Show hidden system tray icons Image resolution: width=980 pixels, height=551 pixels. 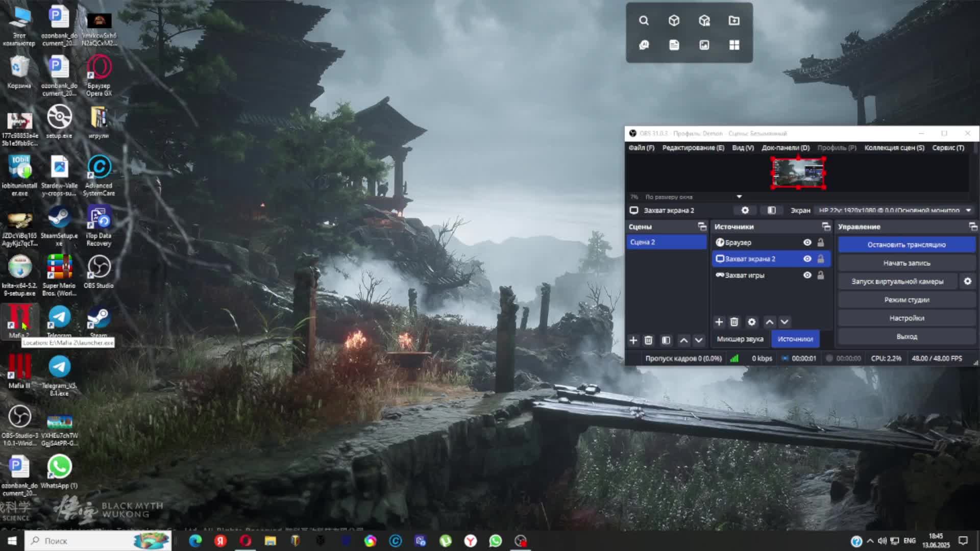[x=870, y=541]
